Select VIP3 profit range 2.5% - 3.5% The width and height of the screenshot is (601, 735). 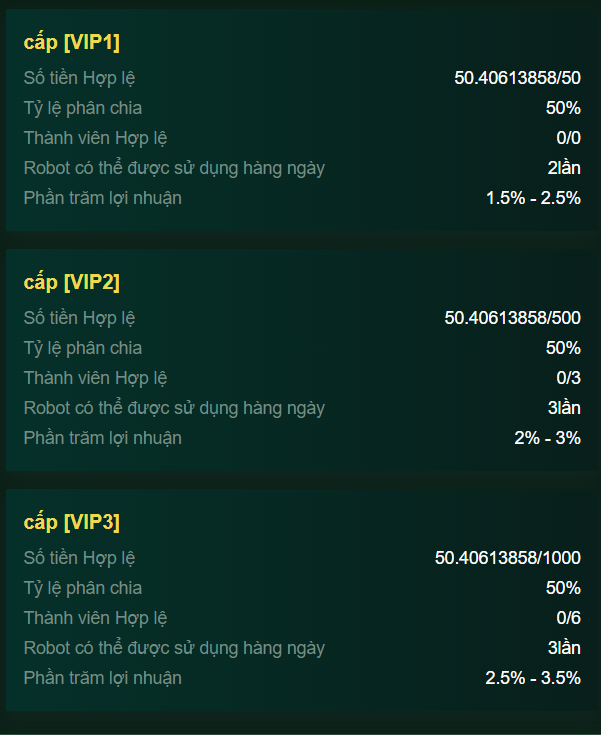[x=533, y=678]
